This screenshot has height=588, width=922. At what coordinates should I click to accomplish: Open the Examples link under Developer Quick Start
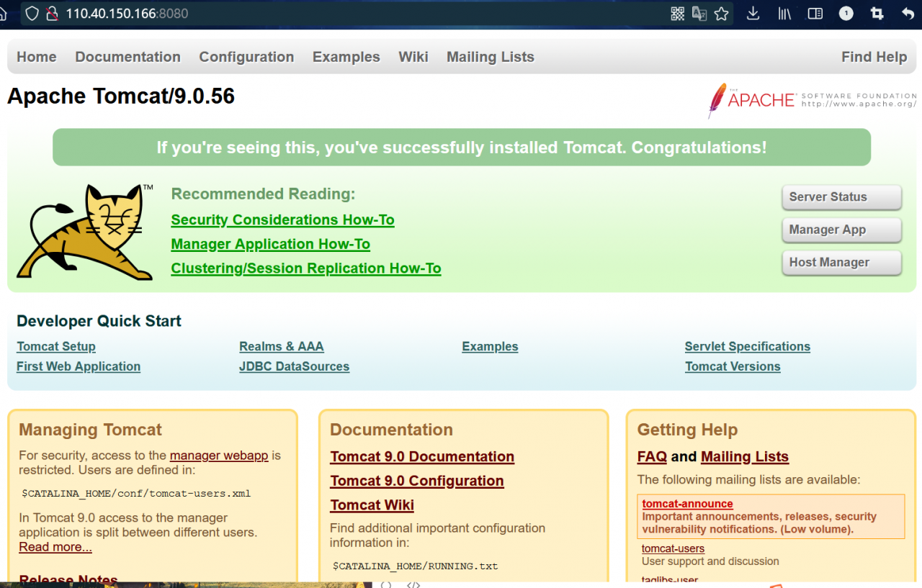pos(490,346)
